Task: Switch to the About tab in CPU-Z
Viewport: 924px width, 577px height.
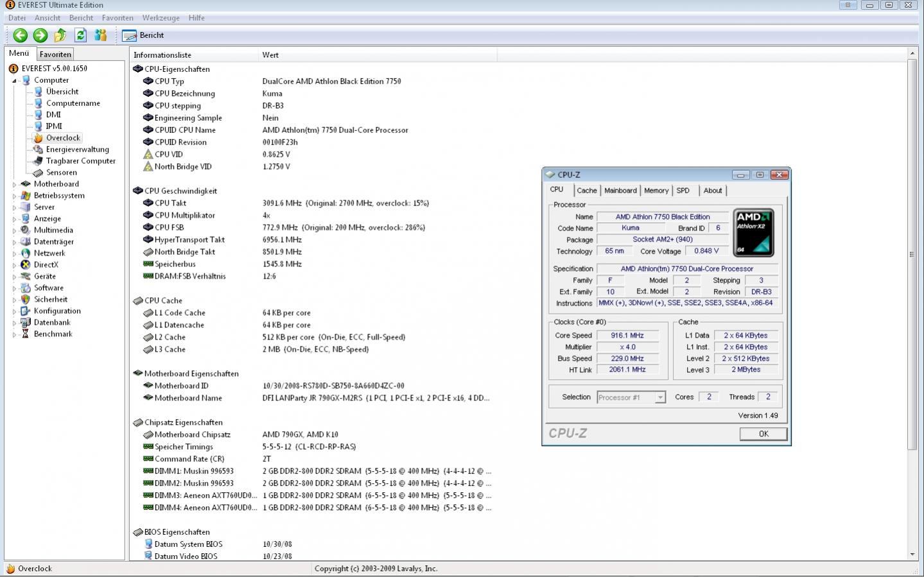Action: click(713, 191)
